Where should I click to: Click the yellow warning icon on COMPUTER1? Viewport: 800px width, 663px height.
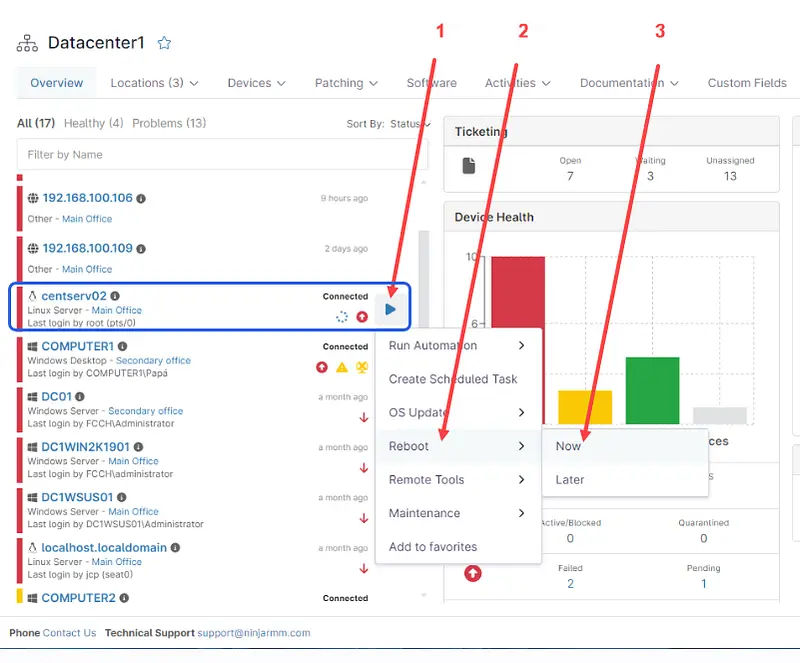pyautogui.click(x=341, y=367)
